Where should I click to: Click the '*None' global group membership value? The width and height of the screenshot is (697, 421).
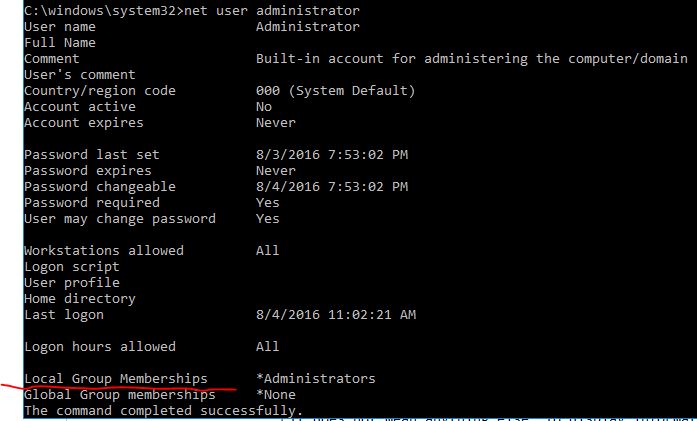tap(276, 395)
